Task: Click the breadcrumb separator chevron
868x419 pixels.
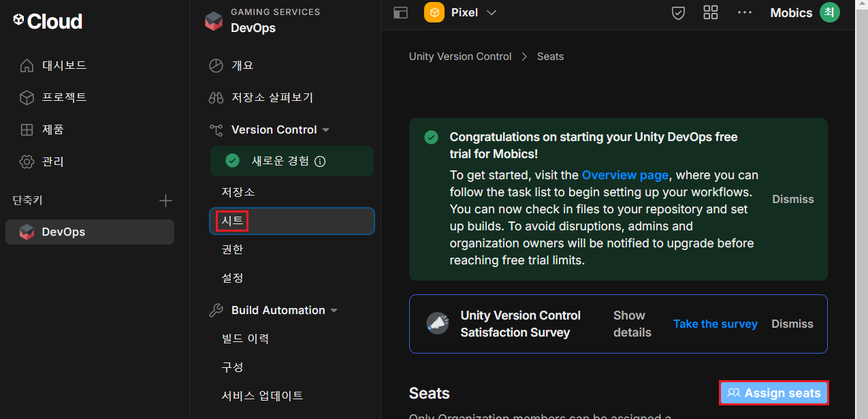Action: 524,57
